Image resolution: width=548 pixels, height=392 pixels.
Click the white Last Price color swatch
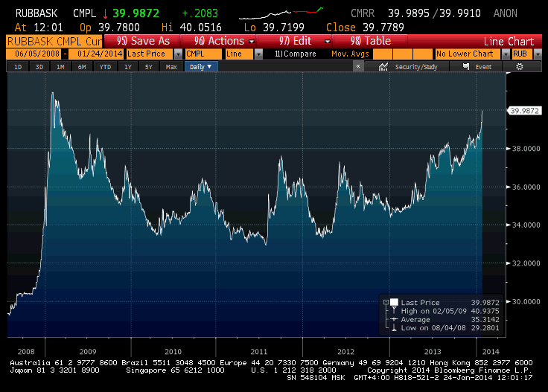pyautogui.click(x=393, y=302)
